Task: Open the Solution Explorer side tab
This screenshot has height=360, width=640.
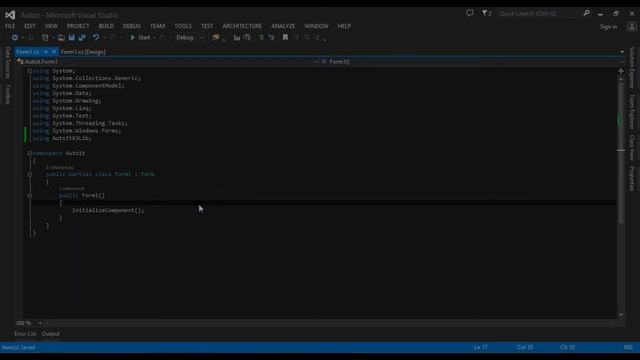Action: tap(632, 67)
